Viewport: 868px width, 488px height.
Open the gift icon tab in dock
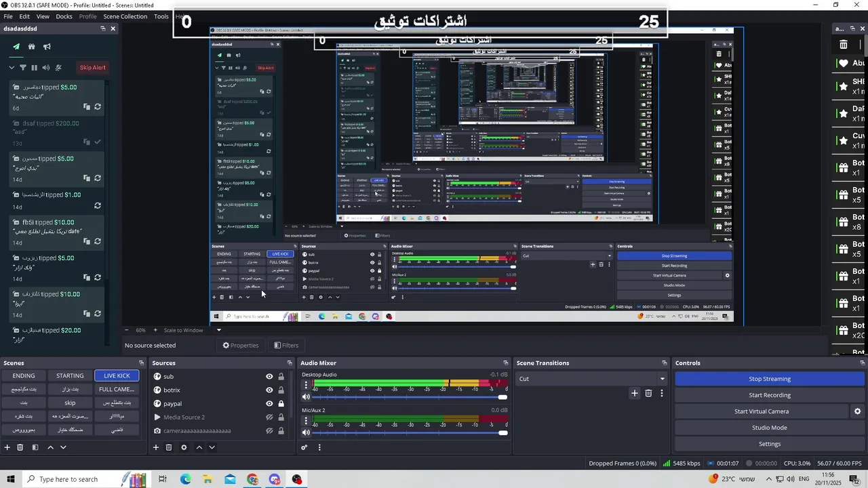31,47
